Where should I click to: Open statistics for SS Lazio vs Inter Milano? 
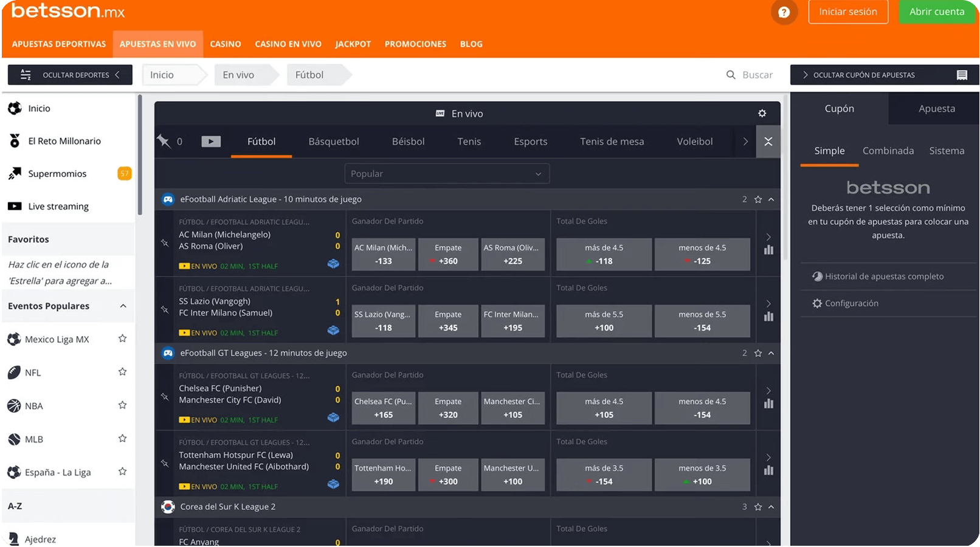coord(768,317)
